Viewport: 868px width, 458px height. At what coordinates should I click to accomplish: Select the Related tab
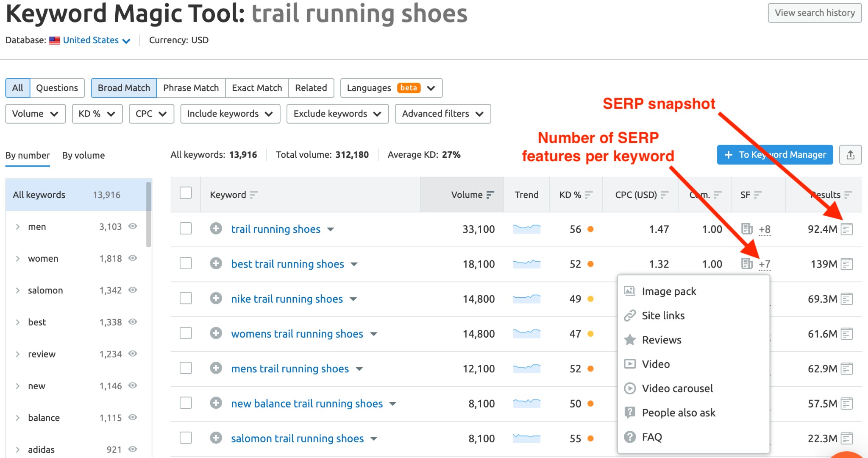coord(311,88)
